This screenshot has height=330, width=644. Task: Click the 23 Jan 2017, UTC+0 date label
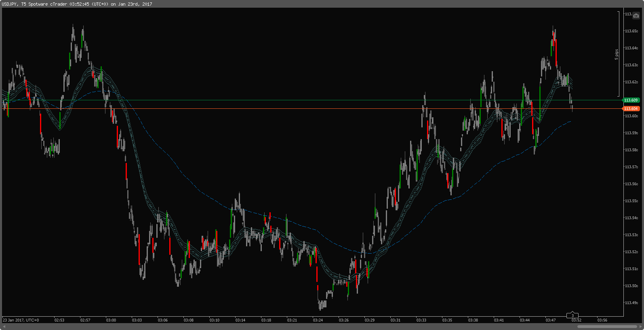(21, 320)
